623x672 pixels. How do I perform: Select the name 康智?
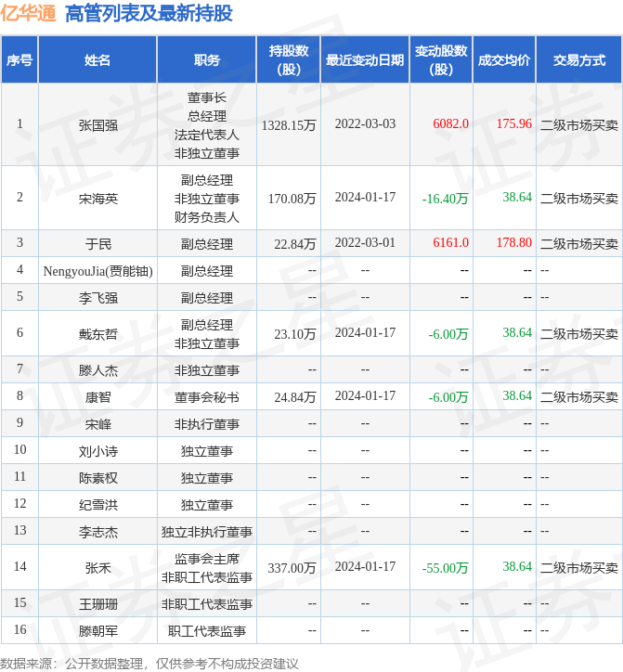[98, 397]
